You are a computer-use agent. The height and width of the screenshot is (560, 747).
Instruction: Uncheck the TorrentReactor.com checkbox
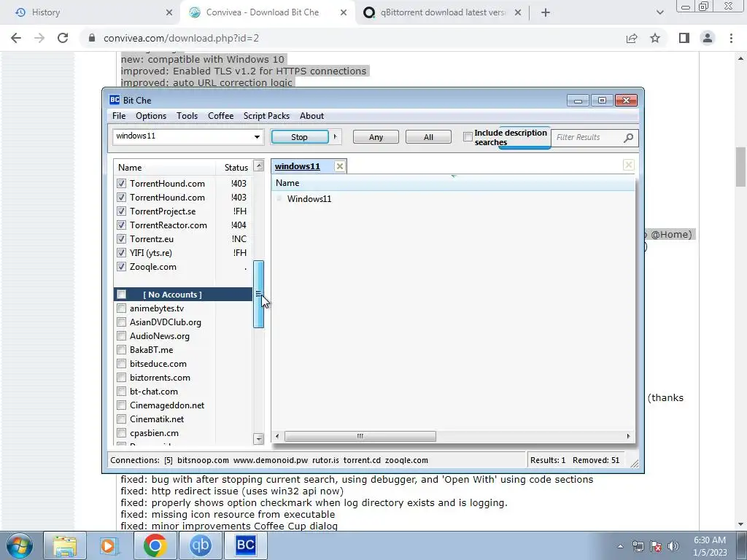(x=122, y=225)
